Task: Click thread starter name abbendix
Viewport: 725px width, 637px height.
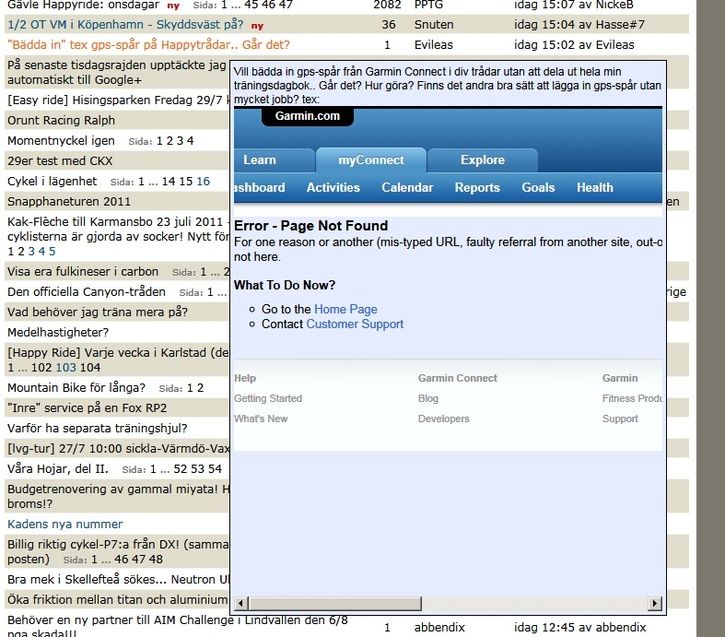Action: coord(439,627)
